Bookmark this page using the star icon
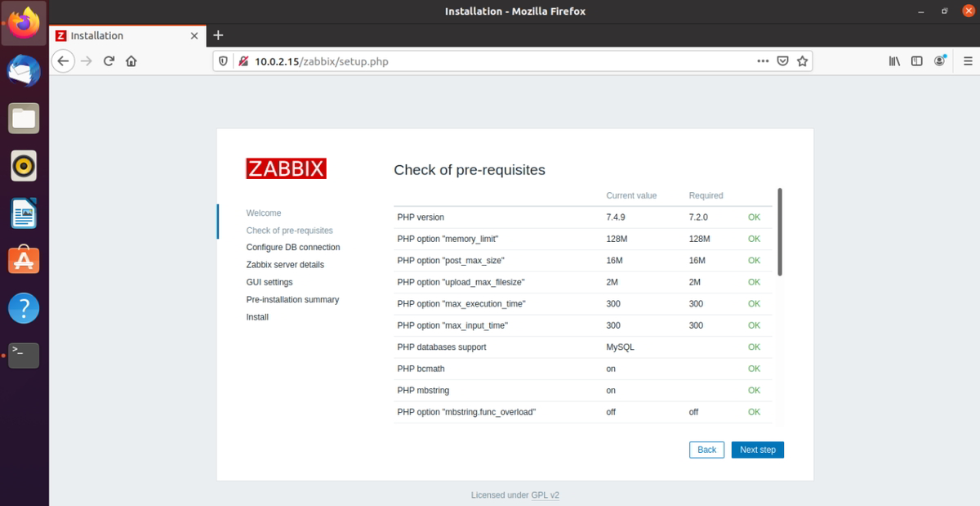This screenshot has height=506, width=980. tap(801, 60)
